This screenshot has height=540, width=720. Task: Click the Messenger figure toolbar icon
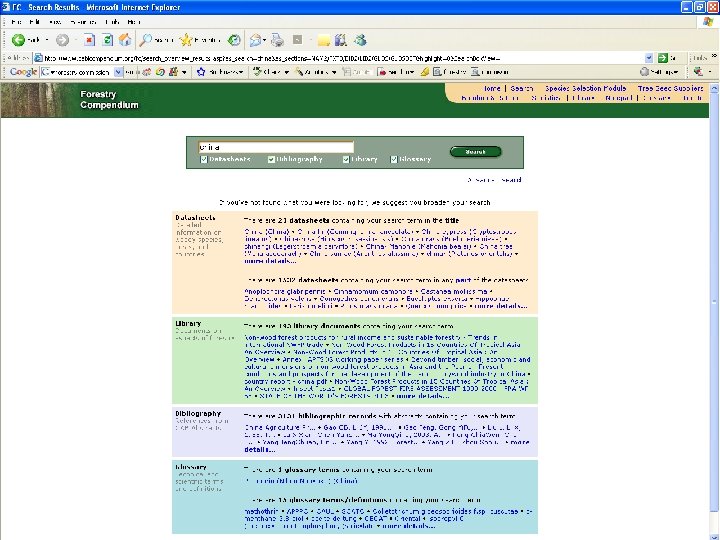360,40
